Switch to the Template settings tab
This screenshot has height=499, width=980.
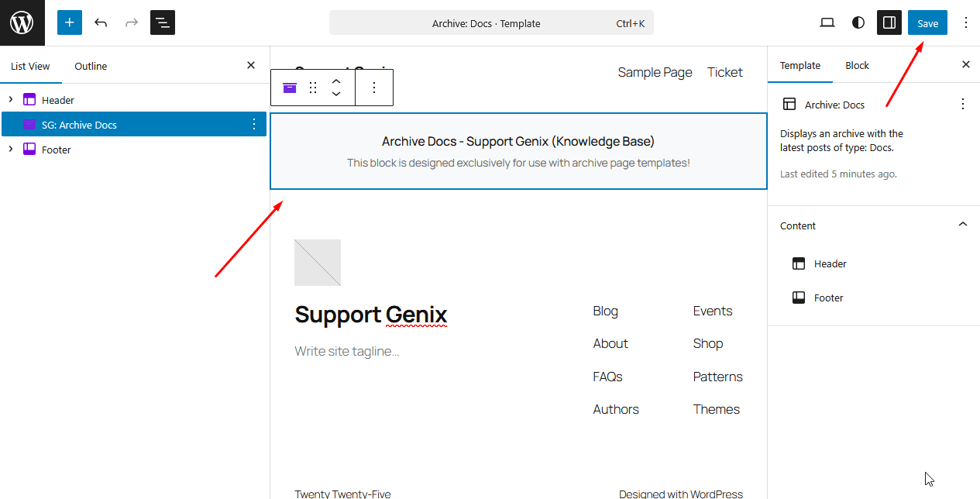tap(800, 65)
